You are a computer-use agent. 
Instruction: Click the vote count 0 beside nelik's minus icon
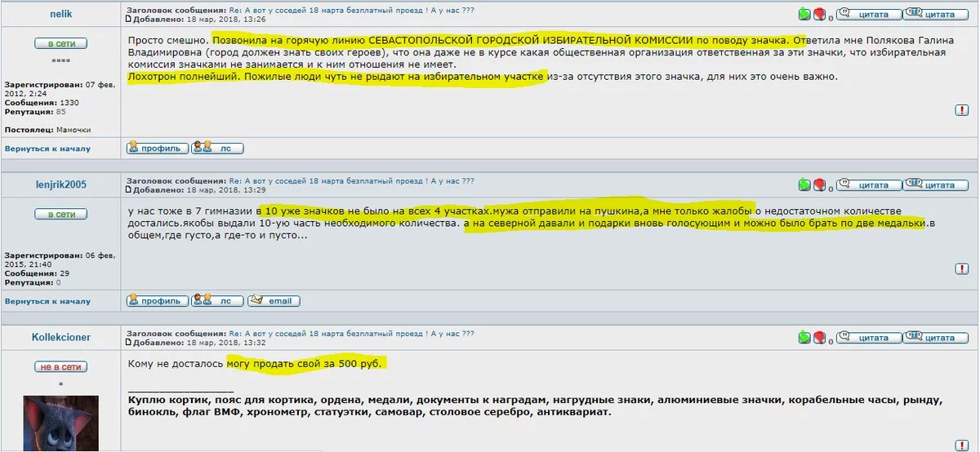click(x=831, y=17)
